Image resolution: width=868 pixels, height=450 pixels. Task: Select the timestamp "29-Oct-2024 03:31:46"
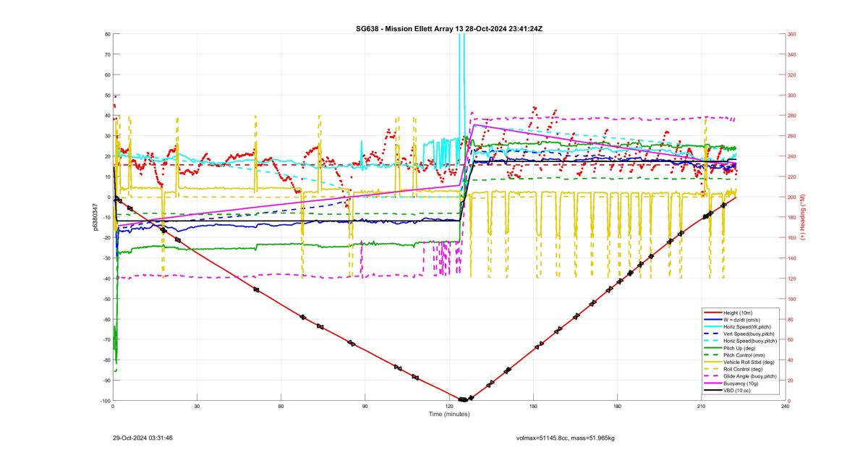pos(142,438)
